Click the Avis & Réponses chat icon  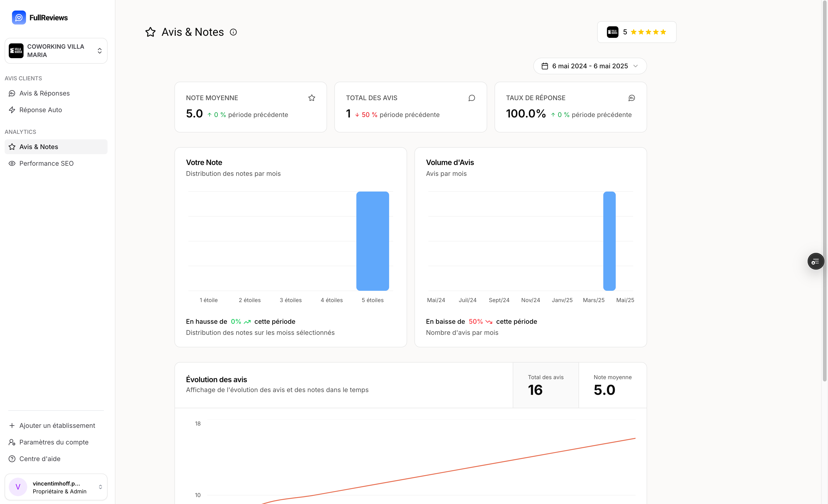(12, 93)
